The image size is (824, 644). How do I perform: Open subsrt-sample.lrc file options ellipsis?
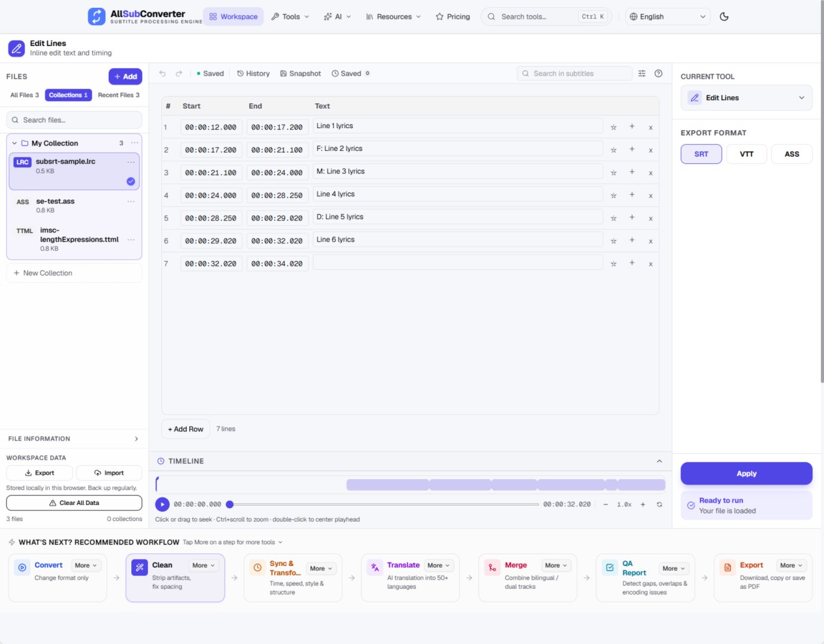pyautogui.click(x=131, y=162)
